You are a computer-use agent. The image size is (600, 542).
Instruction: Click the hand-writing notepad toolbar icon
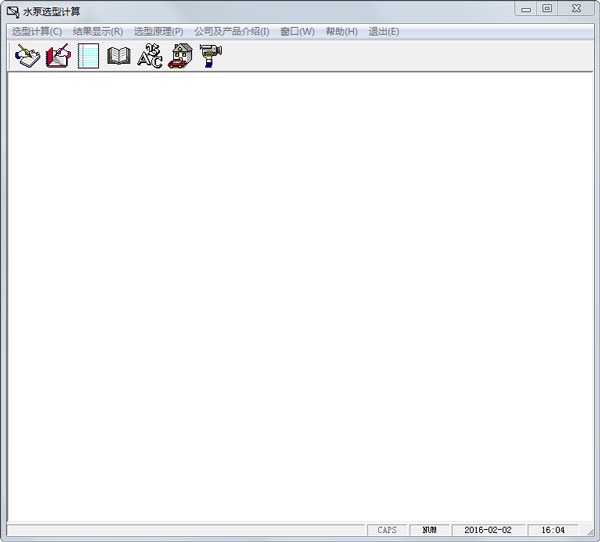point(27,56)
